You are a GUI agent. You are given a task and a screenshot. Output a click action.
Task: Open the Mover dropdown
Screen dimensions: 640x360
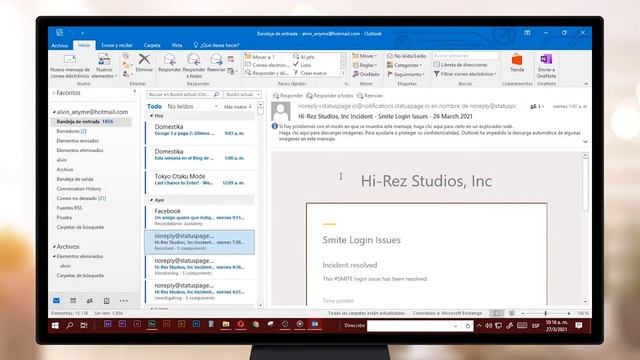365,56
